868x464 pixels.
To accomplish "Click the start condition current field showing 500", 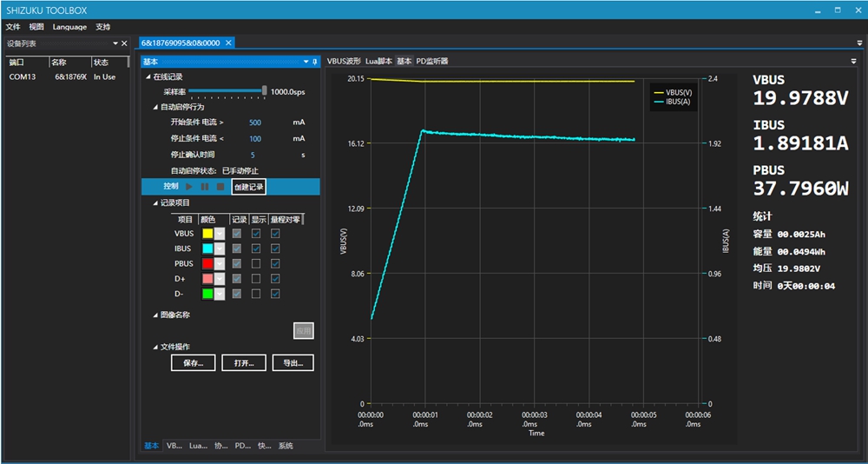I will (x=254, y=123).
